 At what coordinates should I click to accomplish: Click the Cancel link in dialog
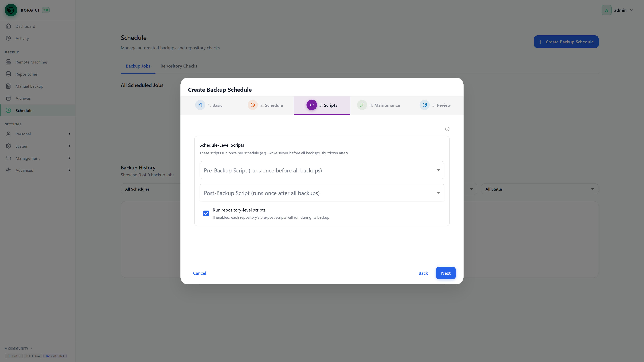[x=199, y=273]
